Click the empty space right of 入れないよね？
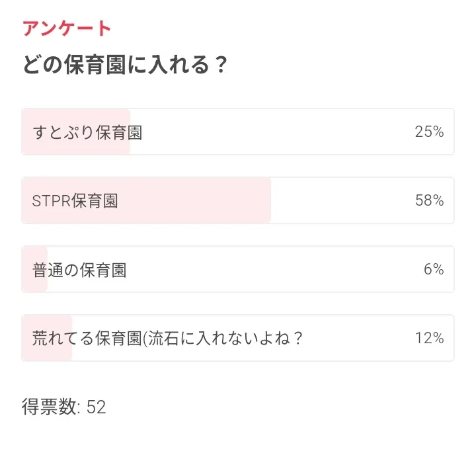Image resolution: width=476 pixels, height=453 pixels. pyautogui.click(x=357, y=339)
